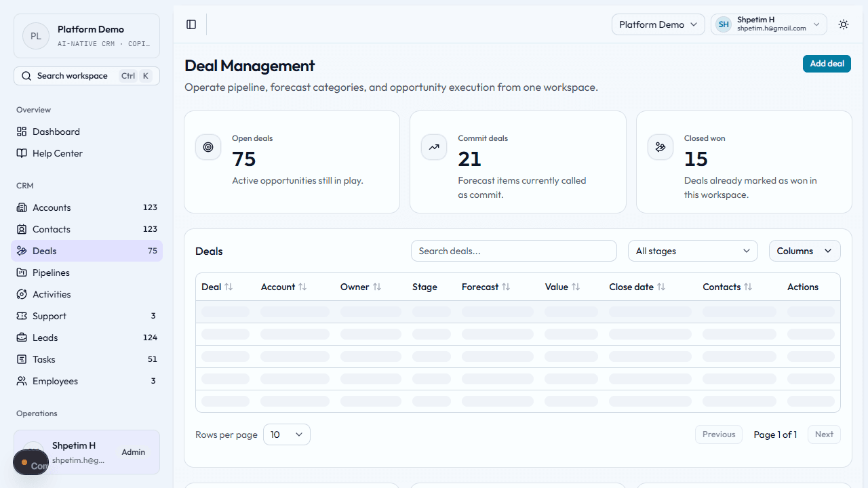Open the Activities section
This screenshot has height=488, width=868.
[50, 294]
